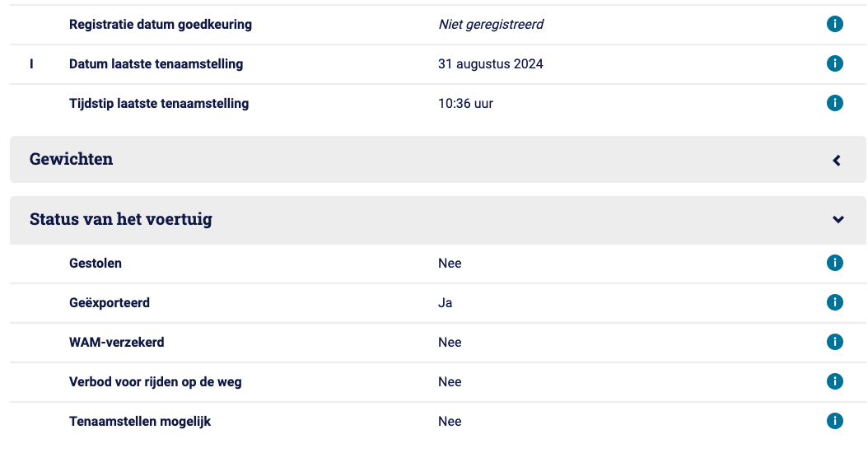Image resolution: width=868 pixels, height=453 pixels.
Task: Show Tenaamstellen mogelijk info icon
Action: pyautogui.click(x=835, y=421)
